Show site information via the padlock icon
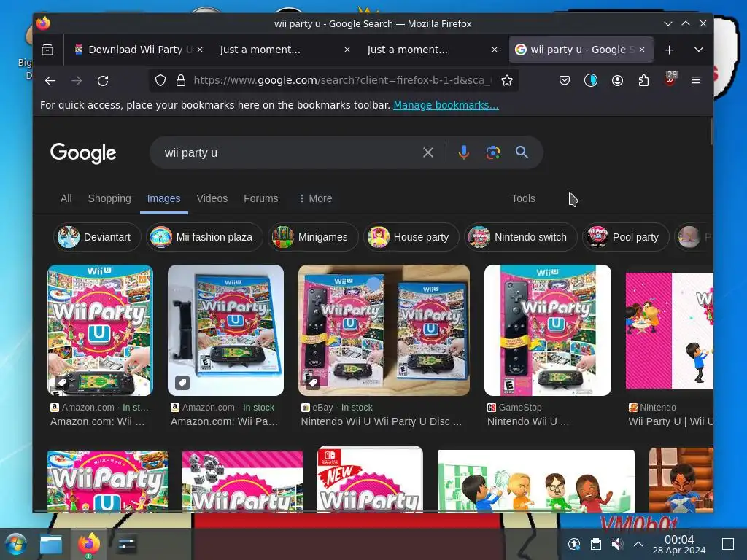Image resolution: width=747 pixels, height=560 pixels. click(x=181, y=80)
